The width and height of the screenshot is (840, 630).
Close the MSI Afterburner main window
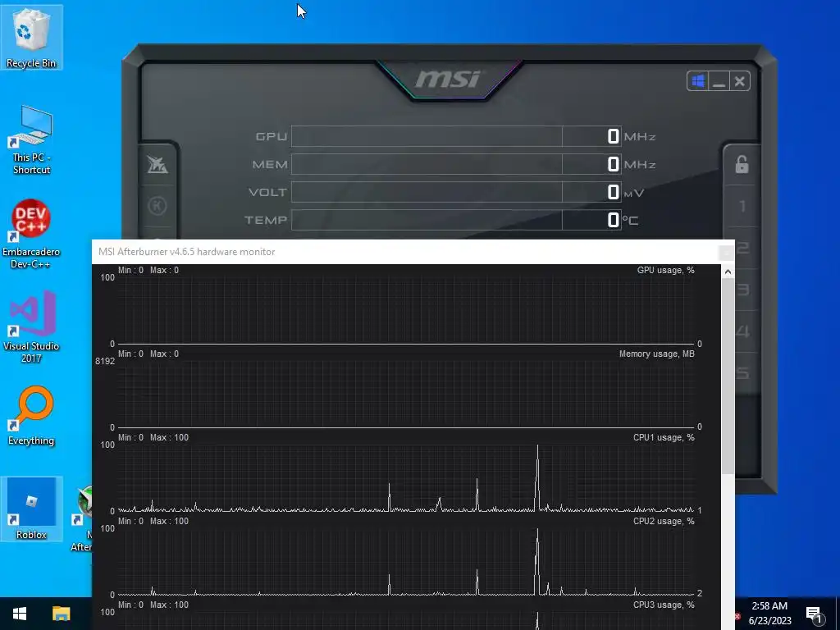pyautogui.click(x=740, y=81)
